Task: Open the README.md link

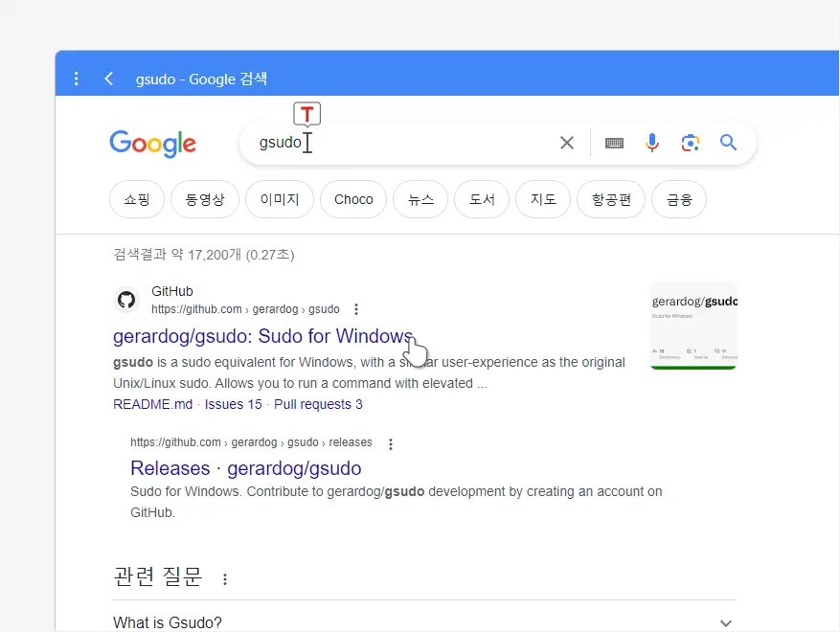Action: [152, 403]
